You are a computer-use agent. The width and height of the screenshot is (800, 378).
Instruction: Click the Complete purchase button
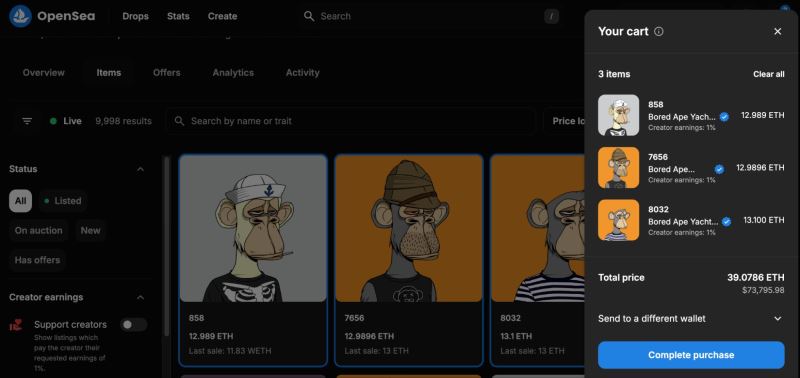point(691,355)
